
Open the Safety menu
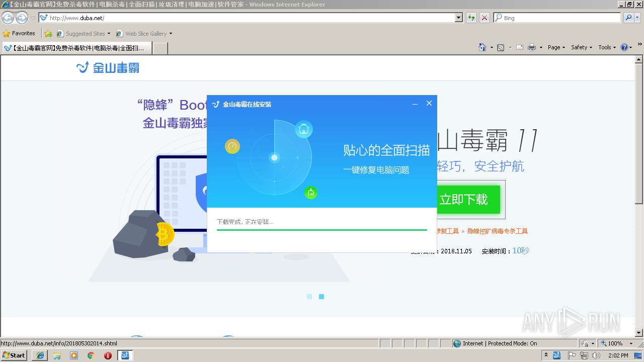point(582,47)
